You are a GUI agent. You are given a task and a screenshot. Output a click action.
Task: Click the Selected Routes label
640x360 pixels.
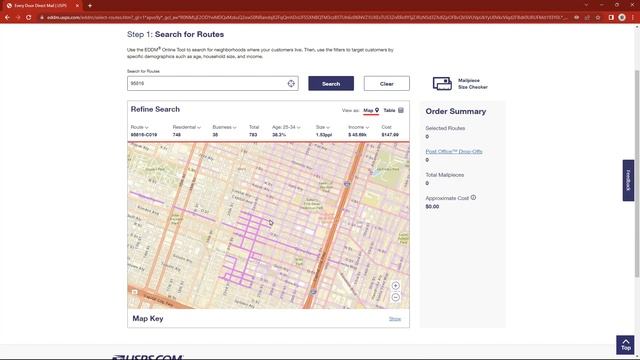point(445,128)
